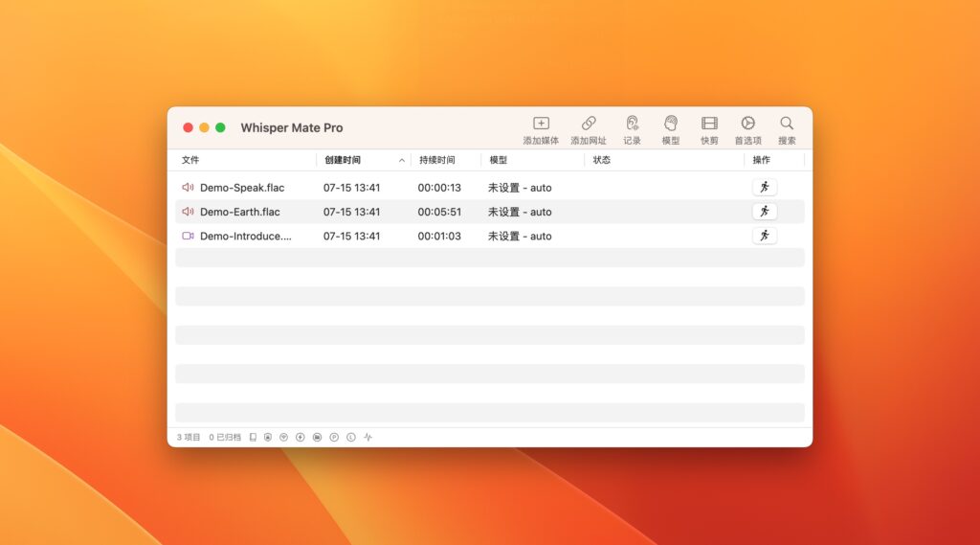The height and width of the screenshot is (545, 980).
Task: Click the 0 已归档 archived count
Action: pyautogui.click(x=225, y=438)
